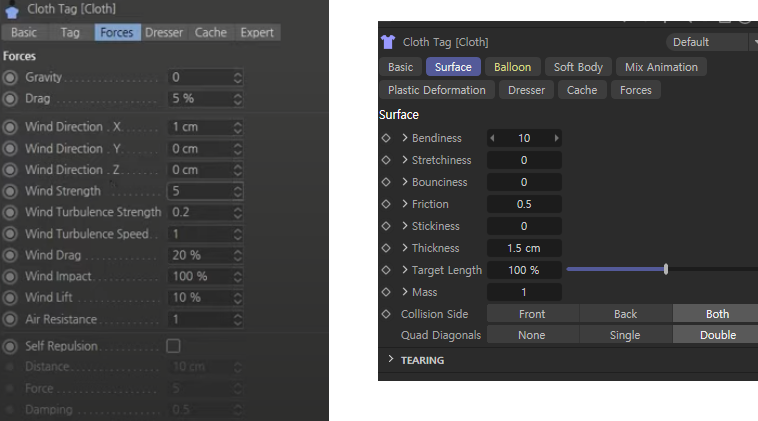
Task: Click the keyframe diamond beside Friction
Action: tap(386, 204)
